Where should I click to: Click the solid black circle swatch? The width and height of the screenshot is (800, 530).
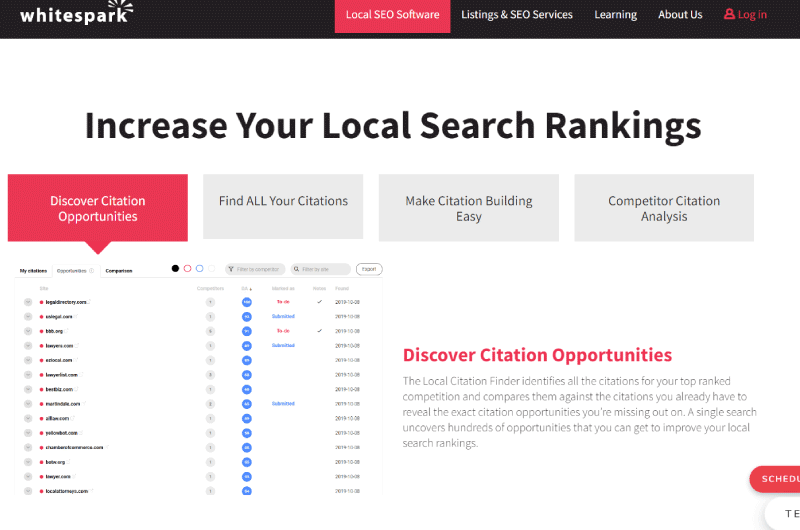pos(175,268)
